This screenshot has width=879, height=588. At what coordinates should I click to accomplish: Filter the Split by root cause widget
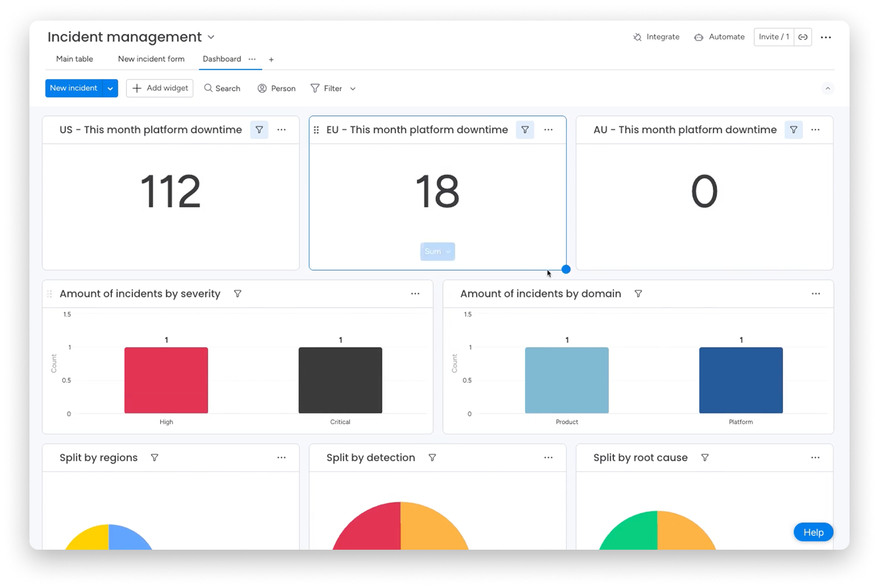pyautogui.click(x=705, y=458)
